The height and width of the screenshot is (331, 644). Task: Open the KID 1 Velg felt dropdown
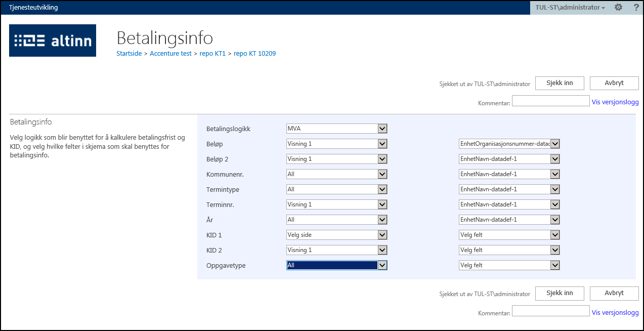(x=509, y=235)
